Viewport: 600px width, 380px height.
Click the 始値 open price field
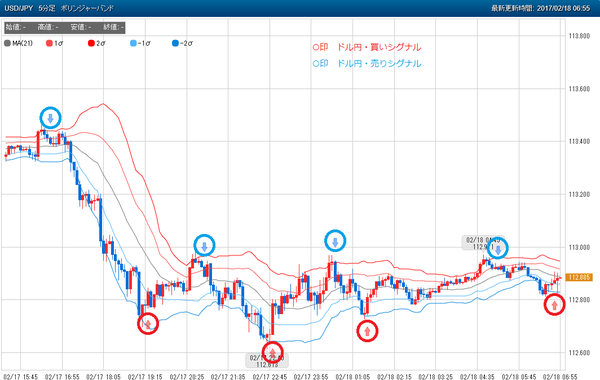pyautogui.click(x=16, y=27)
